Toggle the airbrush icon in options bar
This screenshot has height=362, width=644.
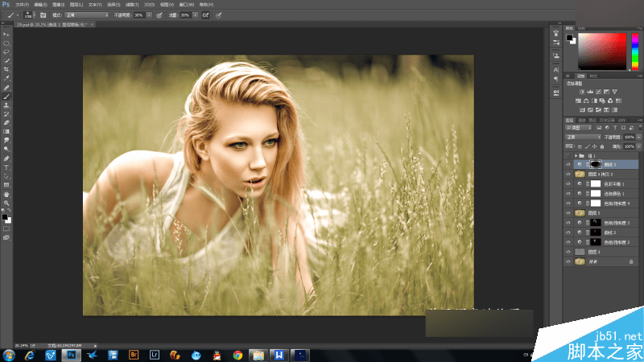[206, 14]
